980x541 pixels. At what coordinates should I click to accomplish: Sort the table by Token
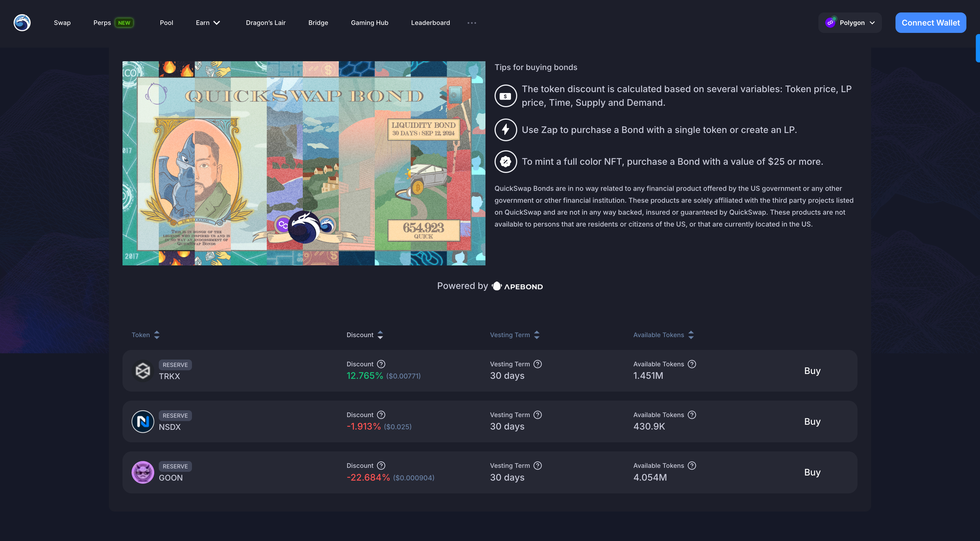pos(146,335)
